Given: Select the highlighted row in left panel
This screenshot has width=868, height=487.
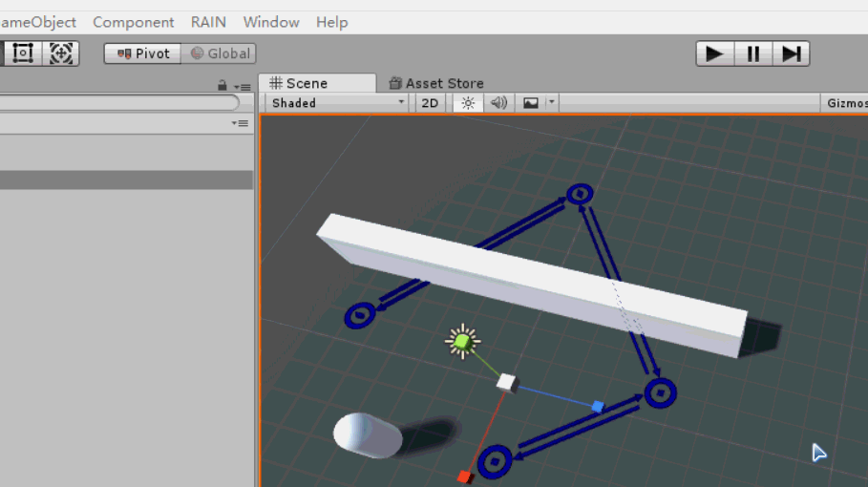Looking at the screenshot, I should (x=126, y=180).
